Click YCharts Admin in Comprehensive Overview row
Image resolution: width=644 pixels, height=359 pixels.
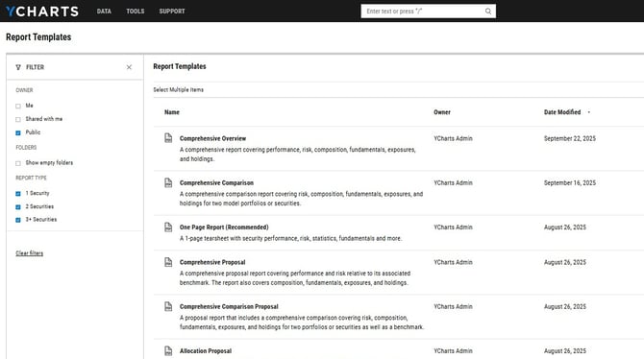point(453,138)
